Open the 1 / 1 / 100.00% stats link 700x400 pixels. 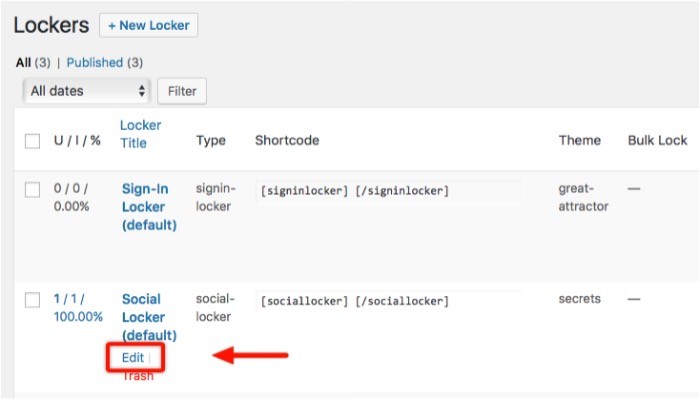(78, 307)
